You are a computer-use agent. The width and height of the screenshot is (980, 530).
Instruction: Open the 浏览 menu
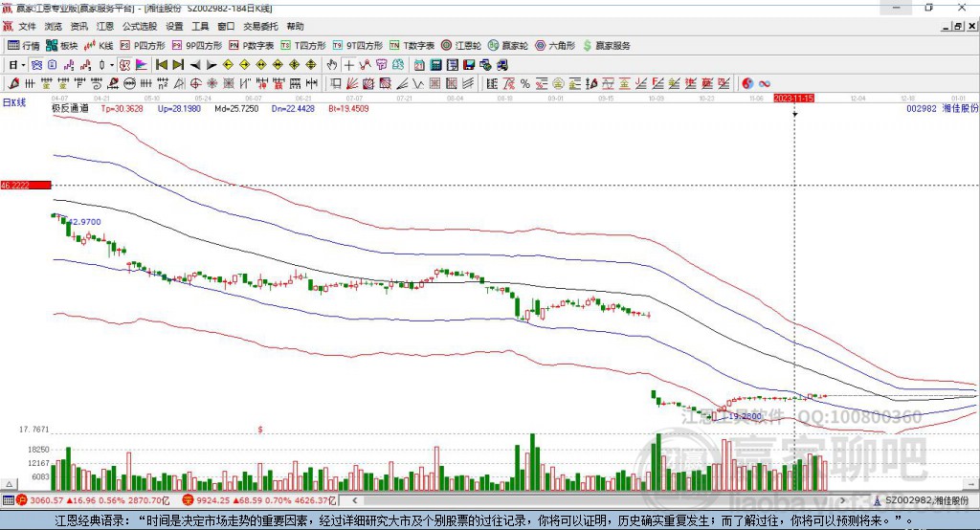54,26
